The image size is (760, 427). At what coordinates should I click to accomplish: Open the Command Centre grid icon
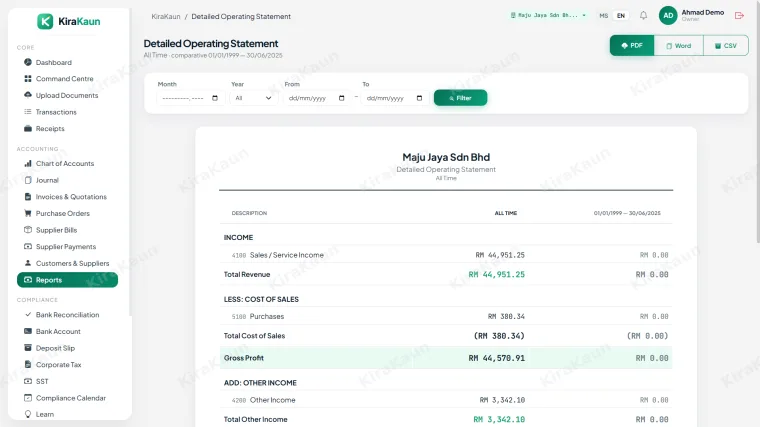click(28, 79)
